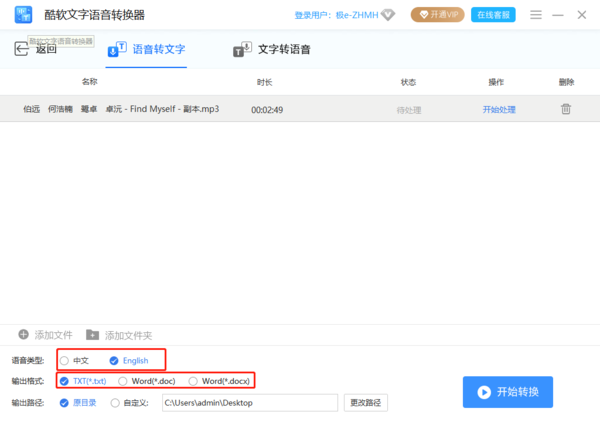The image size is (600, 422).
Task: Open the hamburger menu in title bar
Action: [536, 15]
